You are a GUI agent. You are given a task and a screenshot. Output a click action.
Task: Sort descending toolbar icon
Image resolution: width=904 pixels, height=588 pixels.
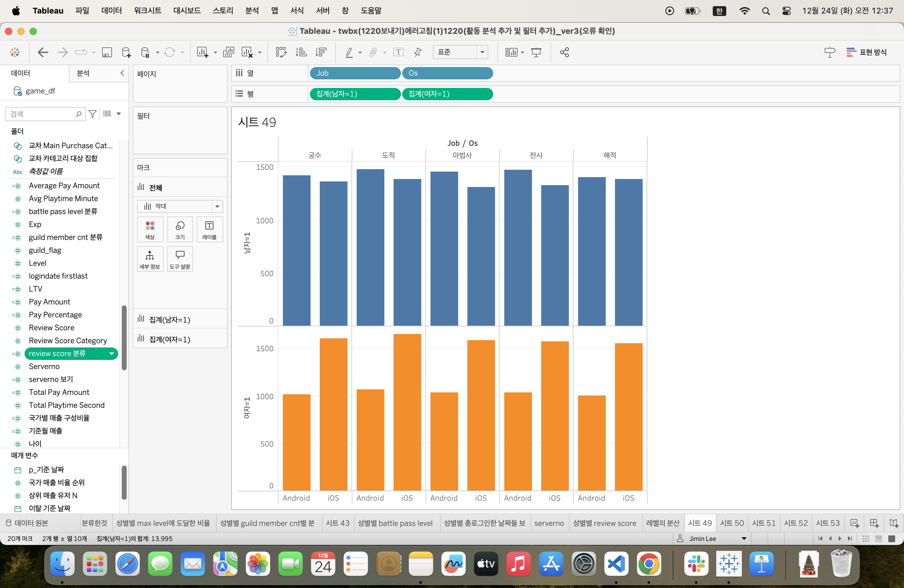(321, 52)
